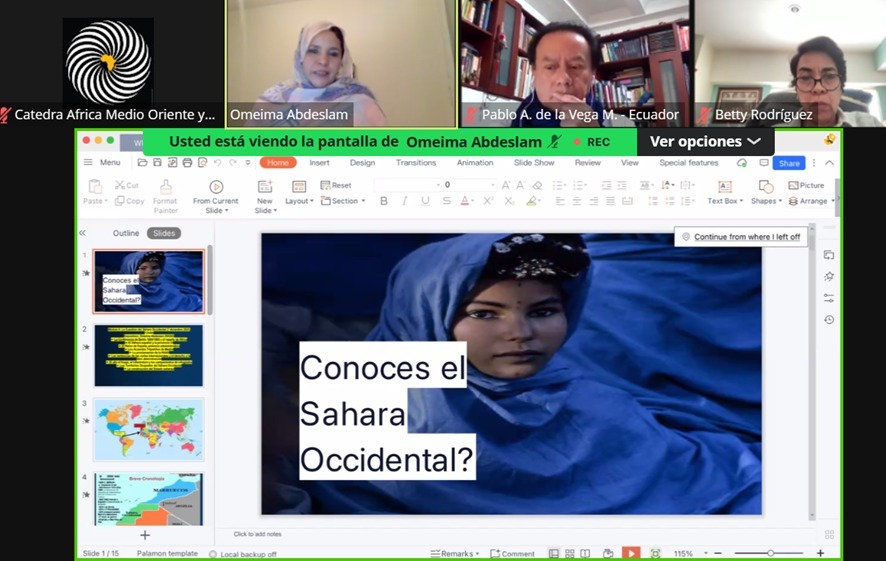886x561 pixels.
Task: Open the Layout dropdown
Action: [x=299, y=192]
